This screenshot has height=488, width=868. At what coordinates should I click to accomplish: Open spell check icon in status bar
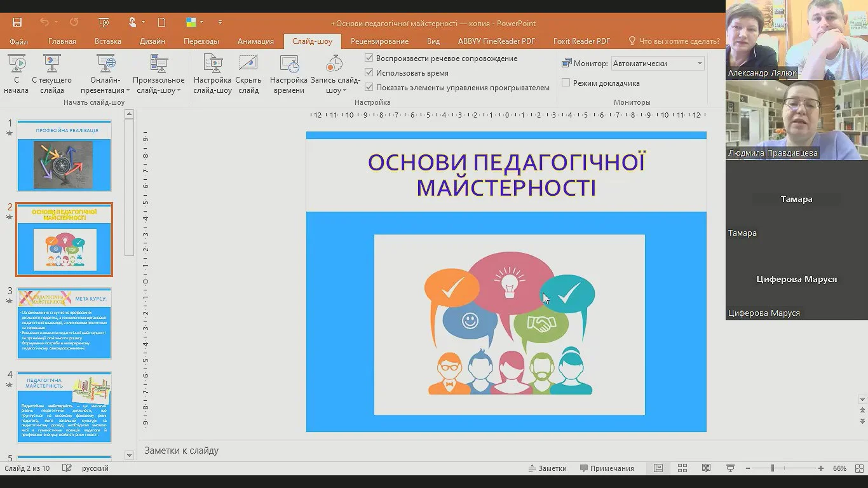(x=67, y=468)
